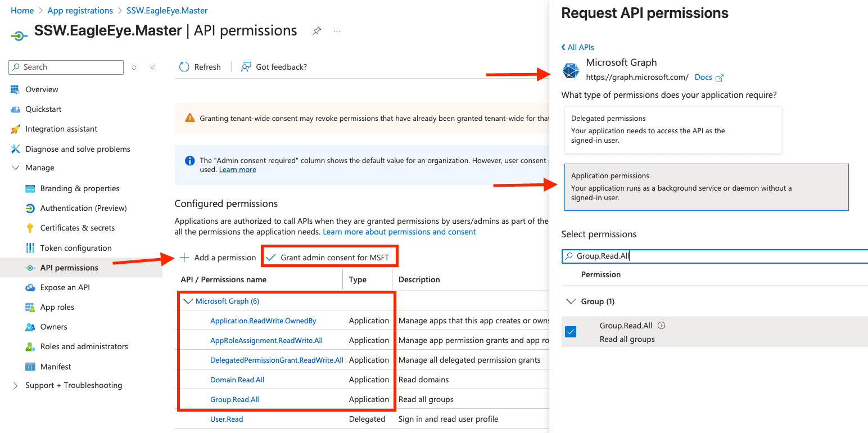
Task: Select the Application permissions option
Action: click(x=706, y=187)
